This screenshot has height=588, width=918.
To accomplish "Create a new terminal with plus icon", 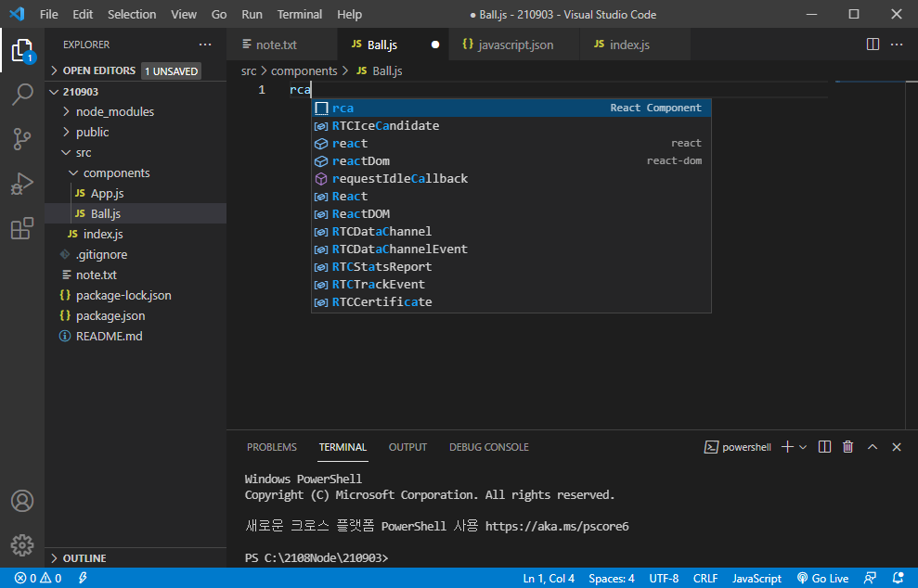I will [787, 447].
